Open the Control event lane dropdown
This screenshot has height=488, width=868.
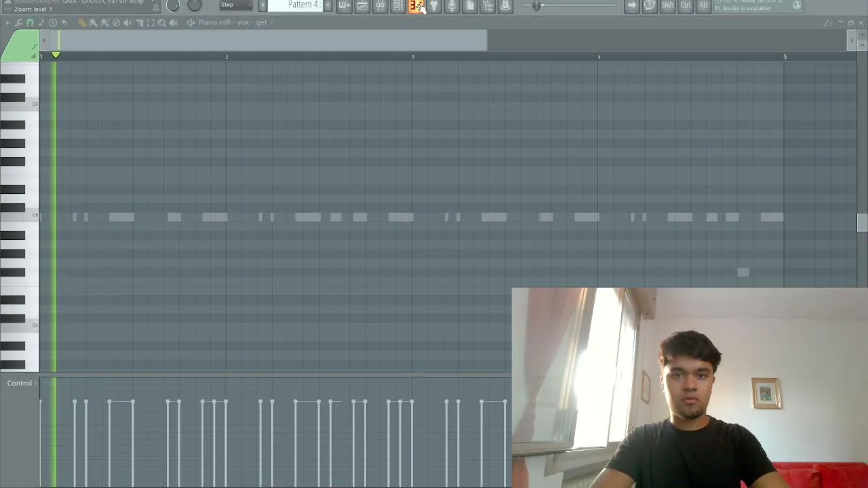[x=22, y=384]
